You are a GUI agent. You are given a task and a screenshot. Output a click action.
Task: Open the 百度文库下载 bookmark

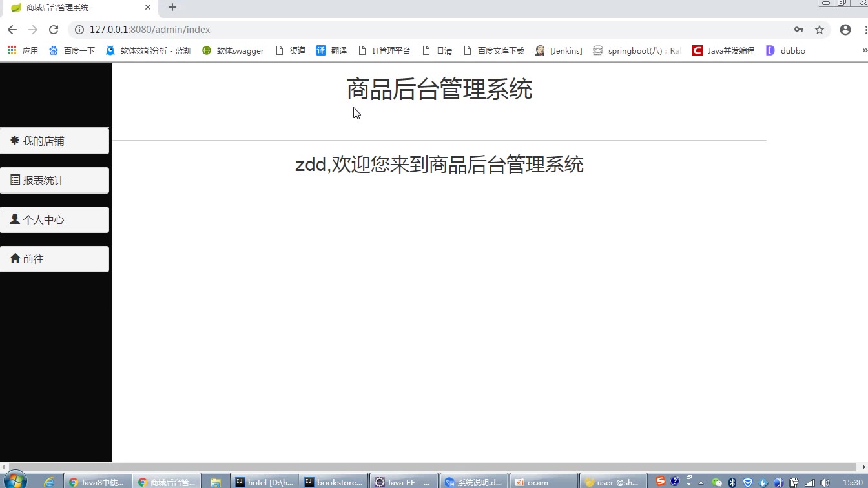[494, 50]
